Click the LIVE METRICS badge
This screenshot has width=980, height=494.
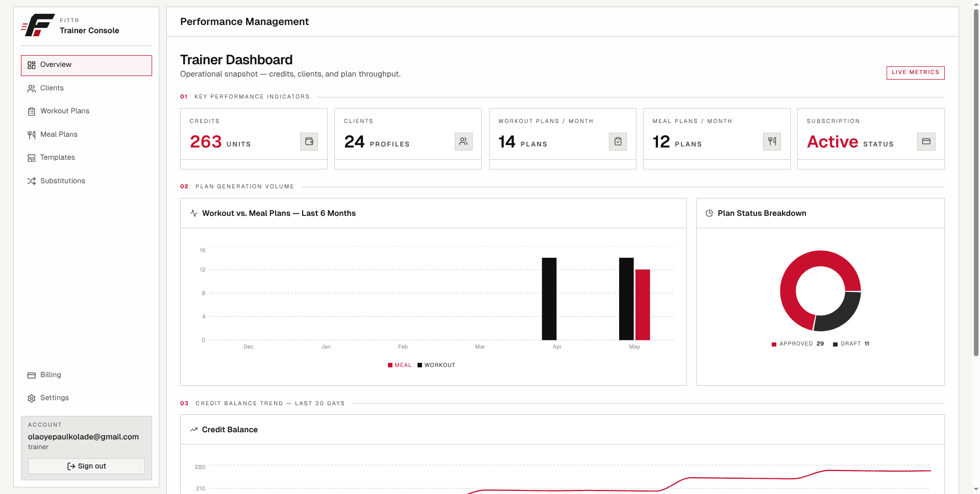(x=915, y=72)
